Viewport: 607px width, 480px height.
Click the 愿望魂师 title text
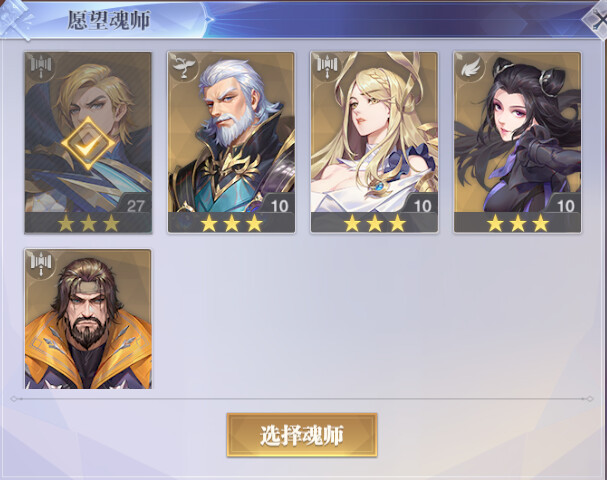[x=109, y=20]
